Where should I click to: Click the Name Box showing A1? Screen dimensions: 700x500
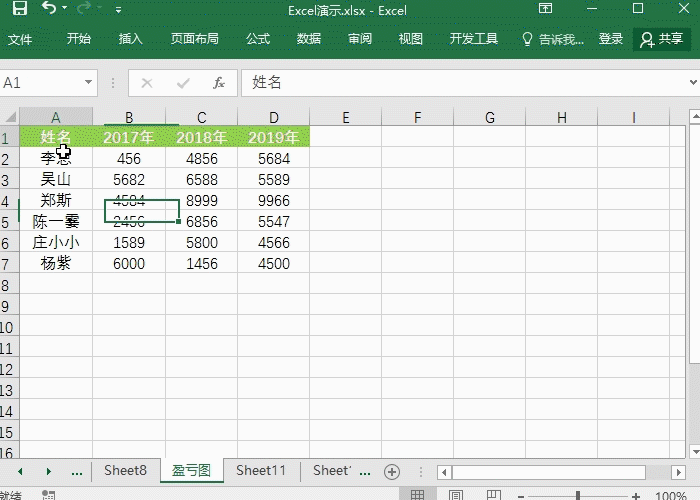point(42,83)
